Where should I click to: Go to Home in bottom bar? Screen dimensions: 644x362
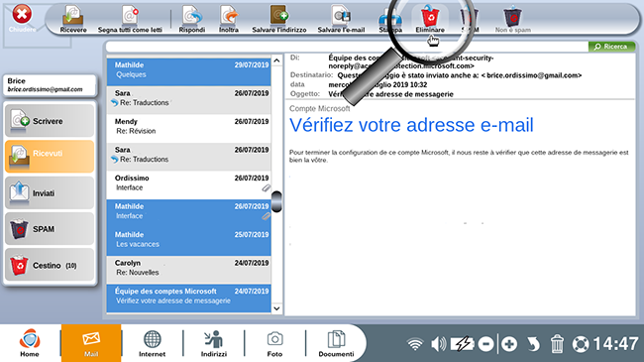coord(30,343)
